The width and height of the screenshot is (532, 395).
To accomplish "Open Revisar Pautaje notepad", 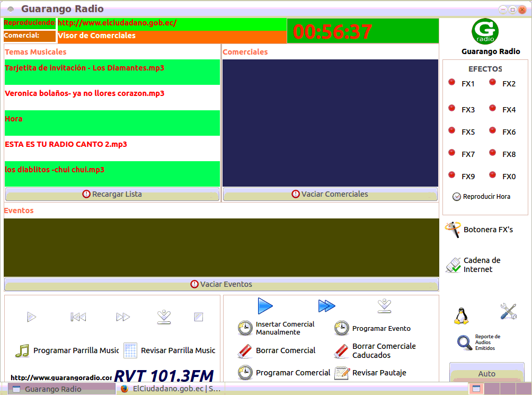I will [x=370, y=373].
